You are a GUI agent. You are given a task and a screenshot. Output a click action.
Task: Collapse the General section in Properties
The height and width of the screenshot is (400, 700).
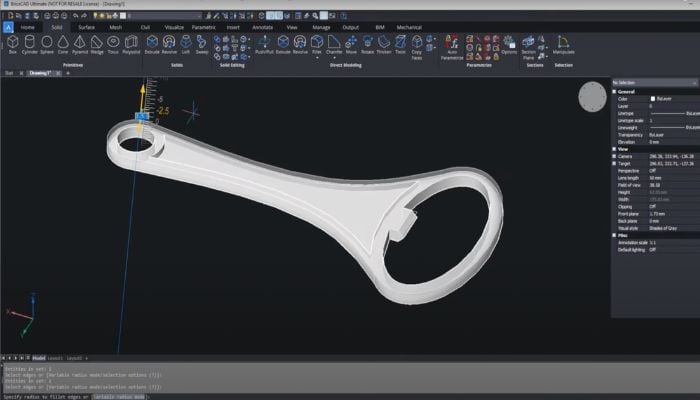coord(615,91)
